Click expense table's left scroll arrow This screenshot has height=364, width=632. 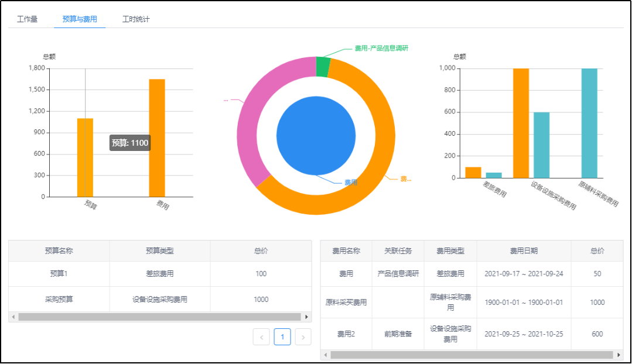click(x=326, y=355)
